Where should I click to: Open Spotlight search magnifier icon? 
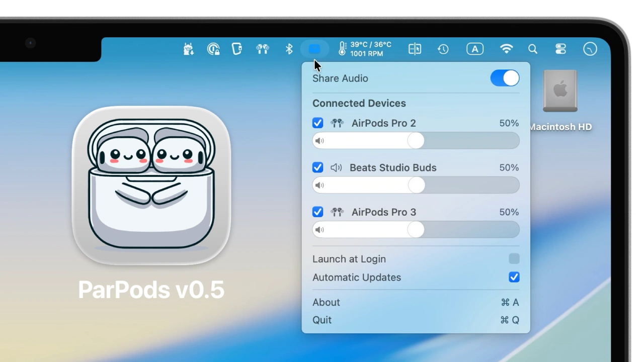533,49
